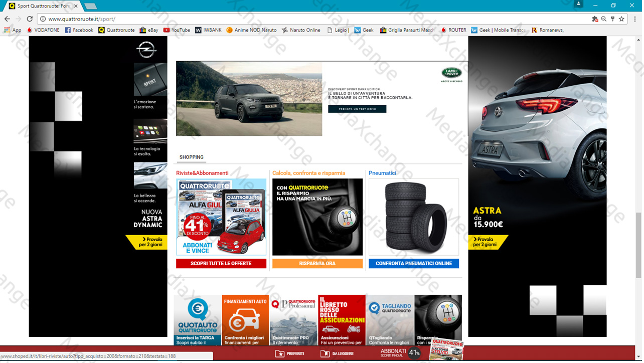Open the Geek | Mobile Transc bookmark
The width and height of the screenshot is (644, 363).
[x=498, y=30]
